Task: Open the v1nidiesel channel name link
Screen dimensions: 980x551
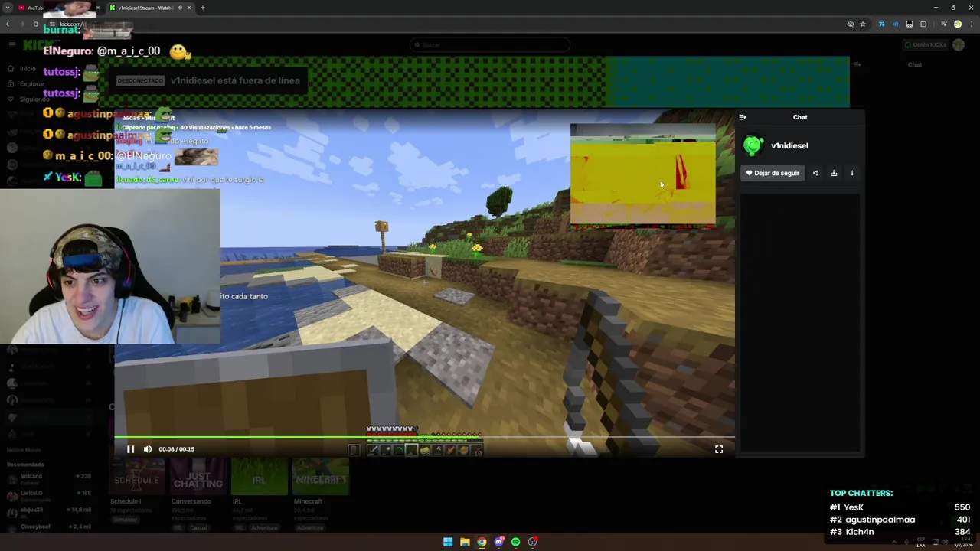Action: click(789, 145)
